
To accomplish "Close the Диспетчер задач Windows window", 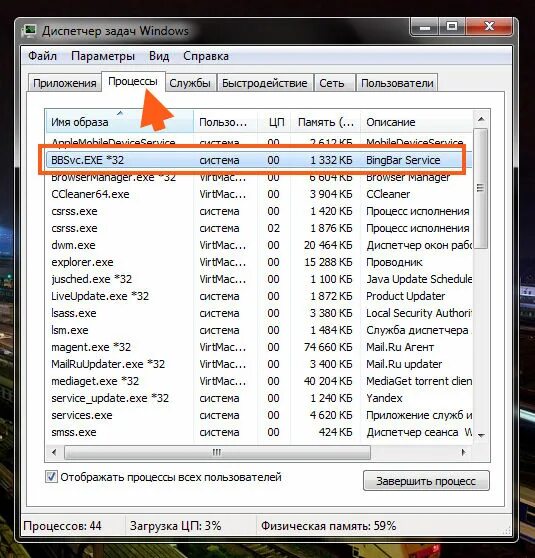I will click(x=489, y=27).
